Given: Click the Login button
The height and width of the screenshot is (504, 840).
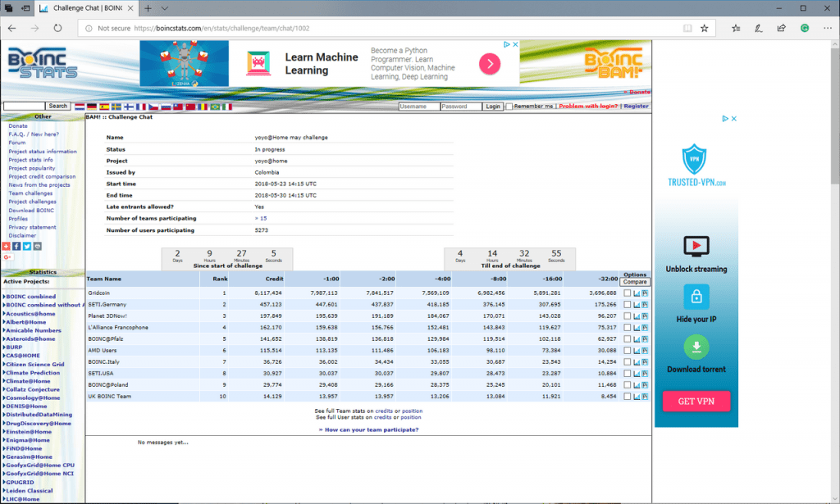Looking at the screenshot, I should click(x=493, y=107).
